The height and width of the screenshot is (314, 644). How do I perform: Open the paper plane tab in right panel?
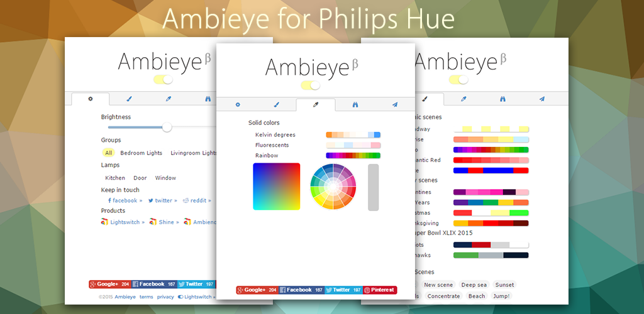(541, 99)
